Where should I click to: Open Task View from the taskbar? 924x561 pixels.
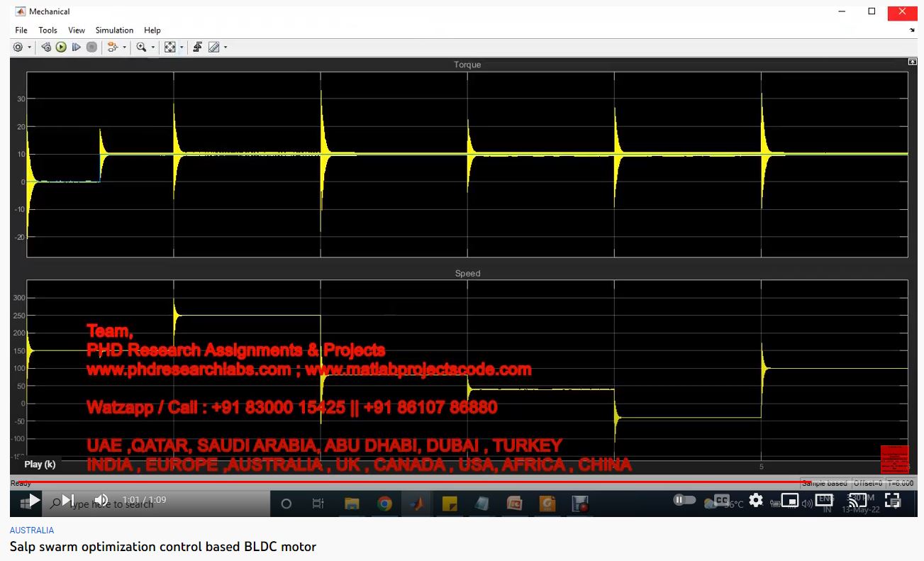[318, 504]
